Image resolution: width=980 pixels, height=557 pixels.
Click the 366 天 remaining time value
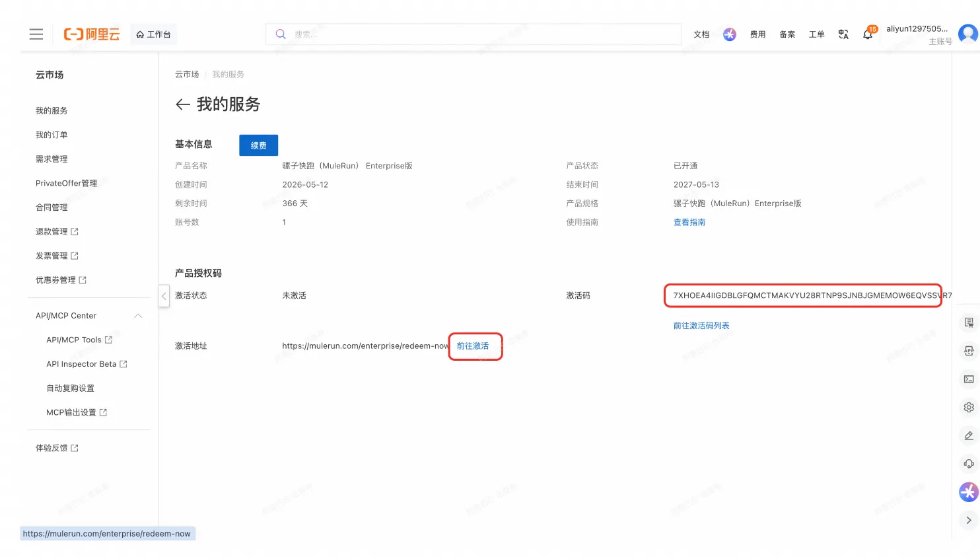(x=295, y=204)
